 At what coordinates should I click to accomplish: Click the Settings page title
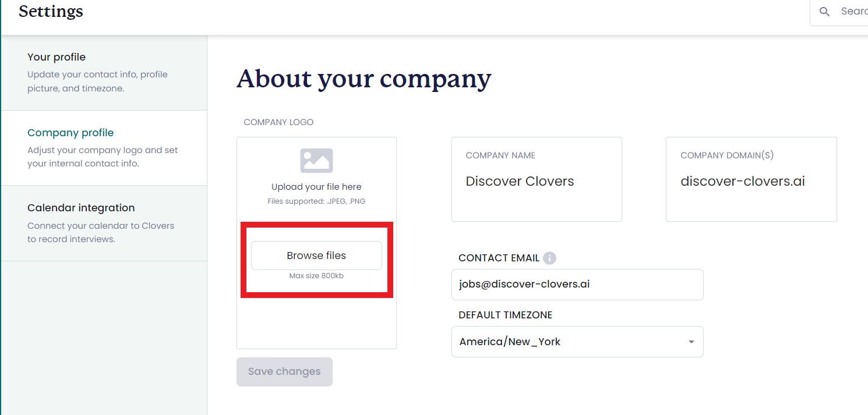tap(51, 11)
